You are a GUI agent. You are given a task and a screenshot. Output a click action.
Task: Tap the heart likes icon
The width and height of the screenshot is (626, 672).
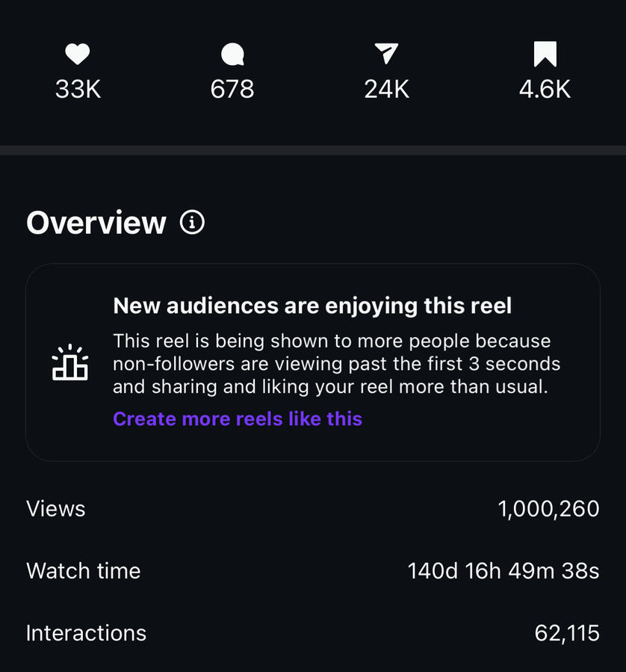click(x=78, y=54)
